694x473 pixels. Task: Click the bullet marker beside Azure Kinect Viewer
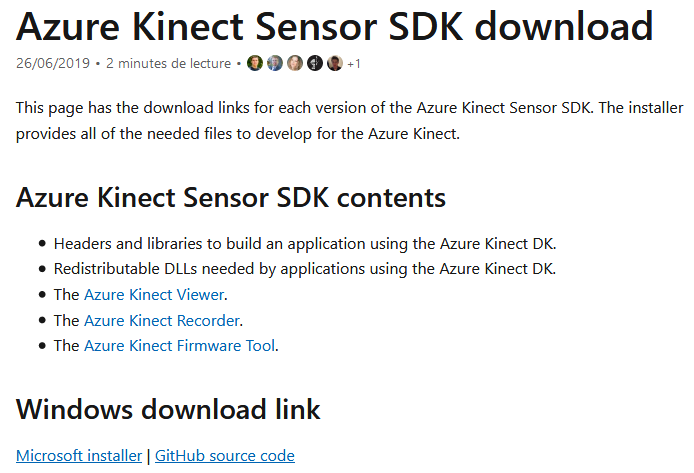(x=42, y=295)
